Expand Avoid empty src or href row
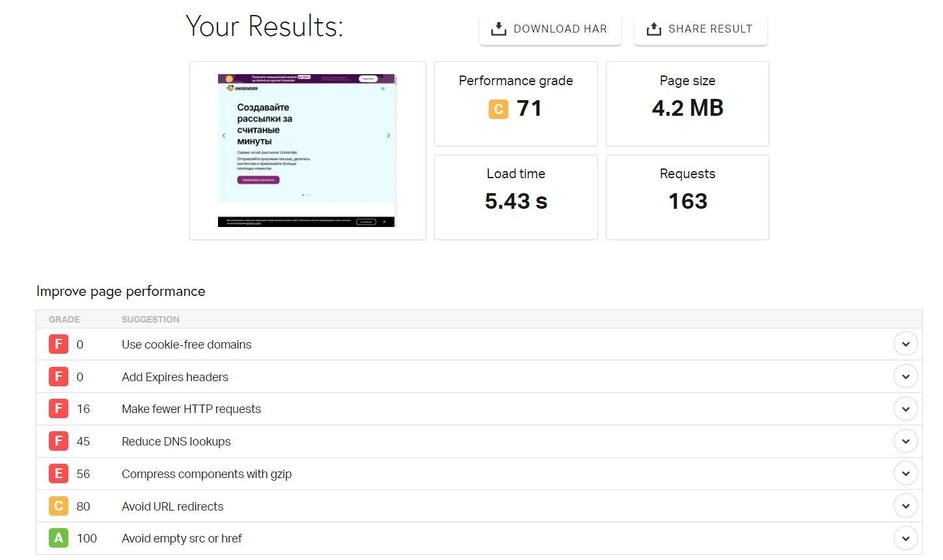 [x=905, y=539]
